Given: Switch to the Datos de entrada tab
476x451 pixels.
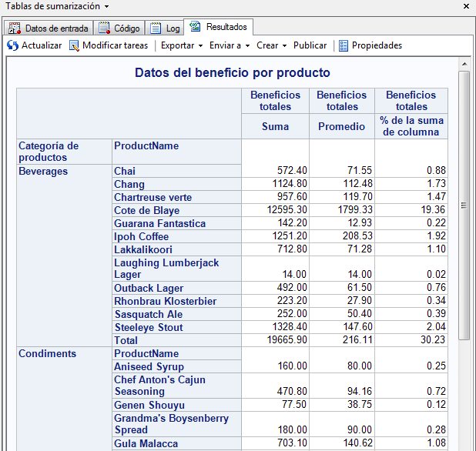Looking at the screenshot, I should coord(57,28).
